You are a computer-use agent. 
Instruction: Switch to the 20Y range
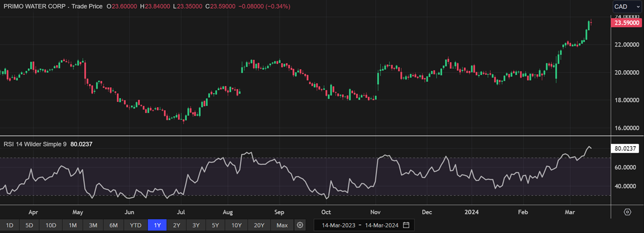click(x=259, y=225)
